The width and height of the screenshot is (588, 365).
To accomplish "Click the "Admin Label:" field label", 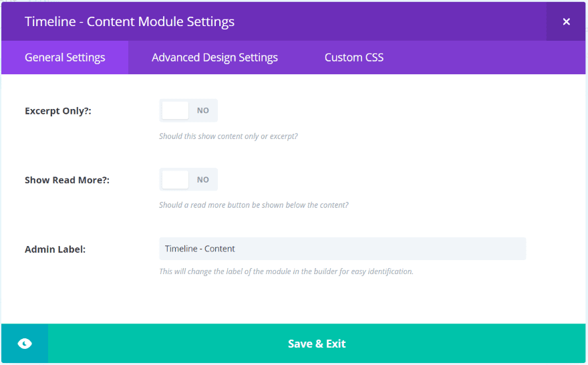I will (55, 249).
